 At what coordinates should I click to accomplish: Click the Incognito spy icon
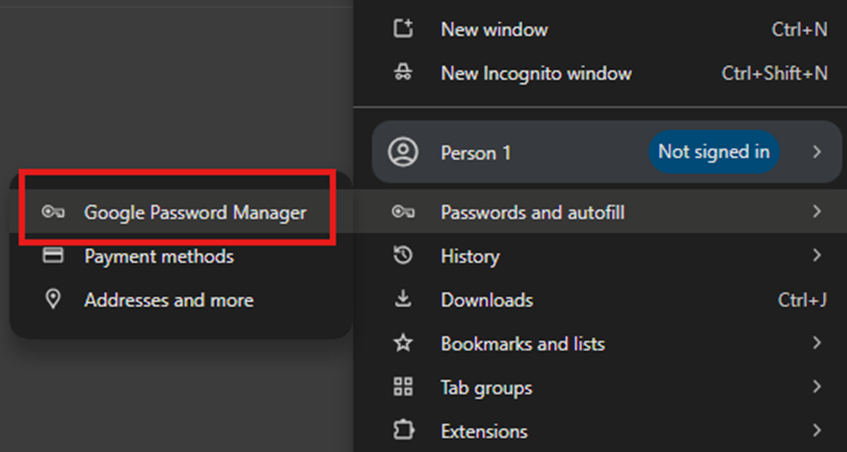(x=403, y=73)
